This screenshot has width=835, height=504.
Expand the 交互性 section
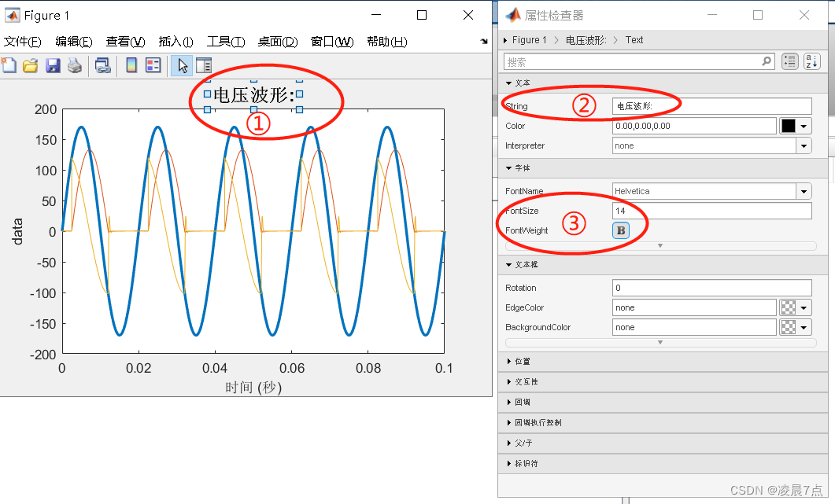click(509, 381)
